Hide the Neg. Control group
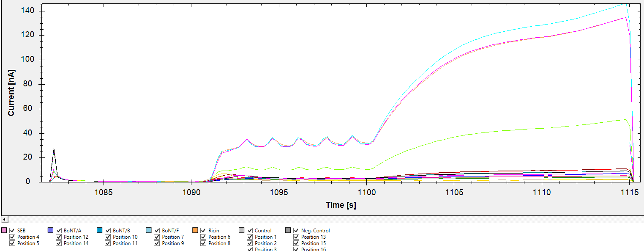Screen dimensions: 644x251 [x=296, y=231]
